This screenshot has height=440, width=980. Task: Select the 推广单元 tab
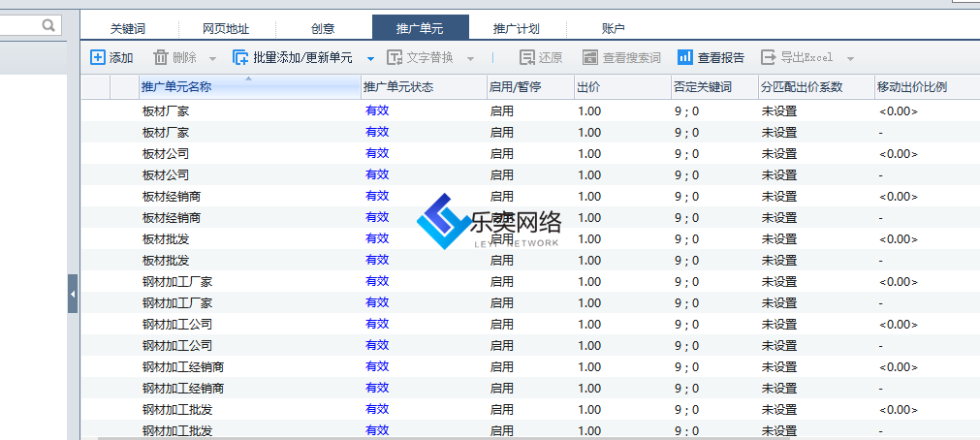[420, 28]
